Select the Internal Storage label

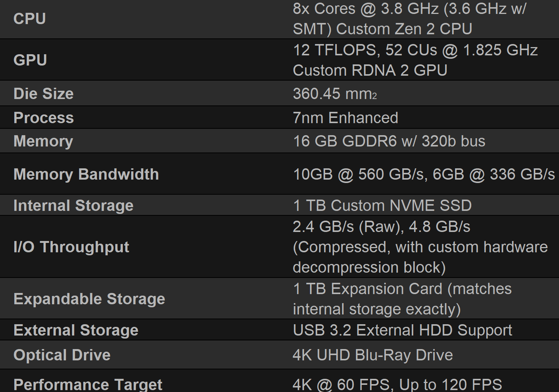(x=73, y=206)
